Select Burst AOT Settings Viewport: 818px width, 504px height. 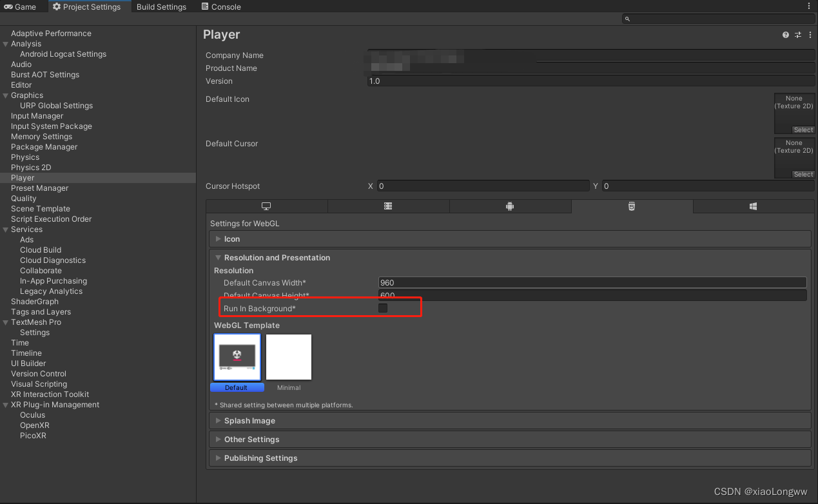pos(45,75)
